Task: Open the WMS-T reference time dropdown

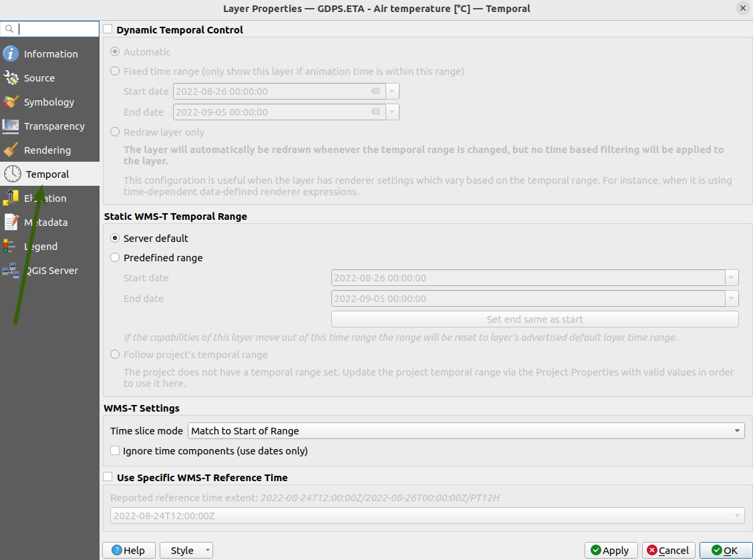Action: [736, 515]
